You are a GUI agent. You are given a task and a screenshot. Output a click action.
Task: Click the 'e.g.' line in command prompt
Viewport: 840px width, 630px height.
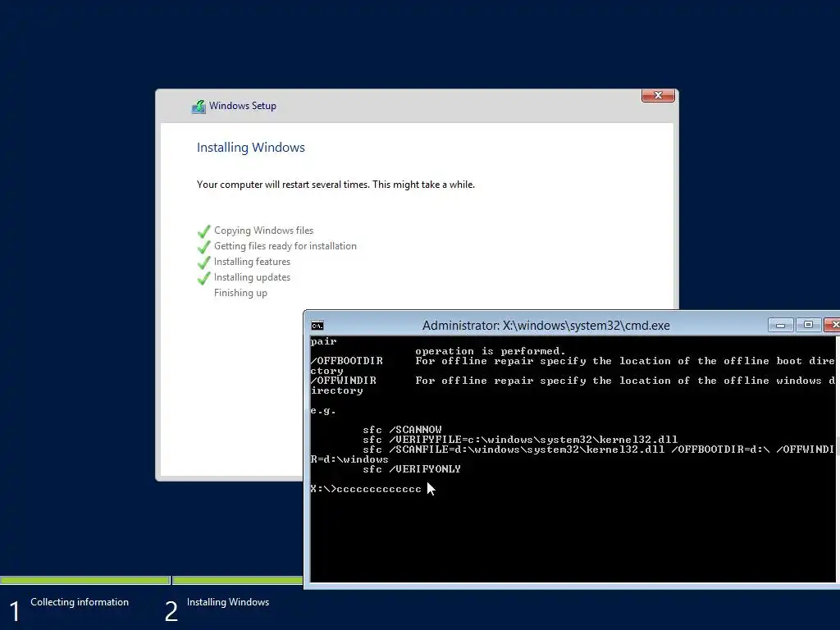tap(323, 411)
